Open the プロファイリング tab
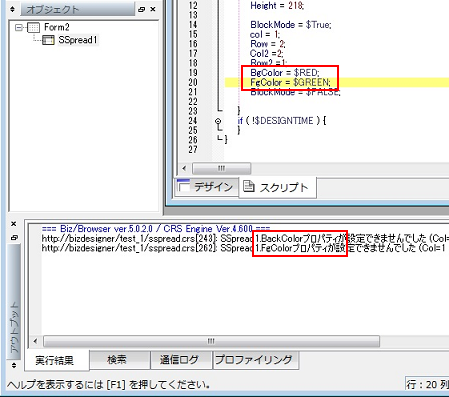The width and height of the screenshot is (449, 397). point(254,360)
